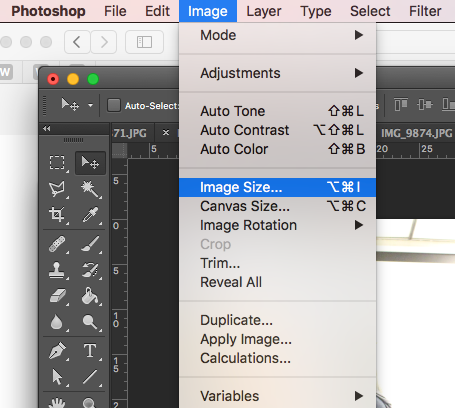The image size is (455, 408).
Task: Select the Blur tool
Action: [x=57, y=322]
